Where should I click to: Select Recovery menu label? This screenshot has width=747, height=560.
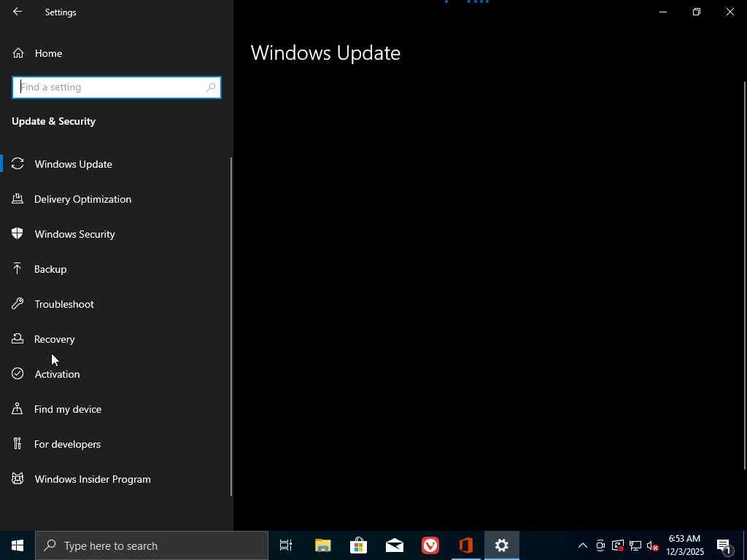click(x=54, y=339)
